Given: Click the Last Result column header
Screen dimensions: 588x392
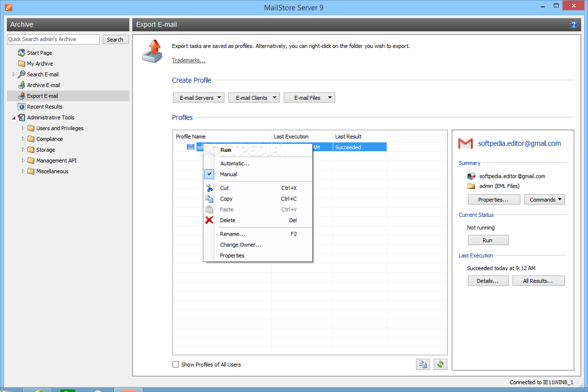Looking at the screenshot, I should pyautogui.click(x=360, y=137).
